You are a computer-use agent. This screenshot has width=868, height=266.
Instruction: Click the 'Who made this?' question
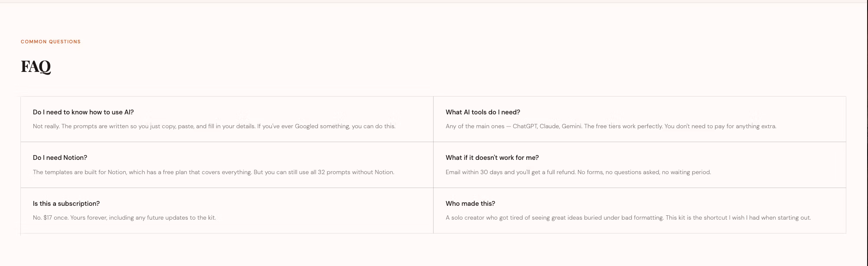coord(470,204)
